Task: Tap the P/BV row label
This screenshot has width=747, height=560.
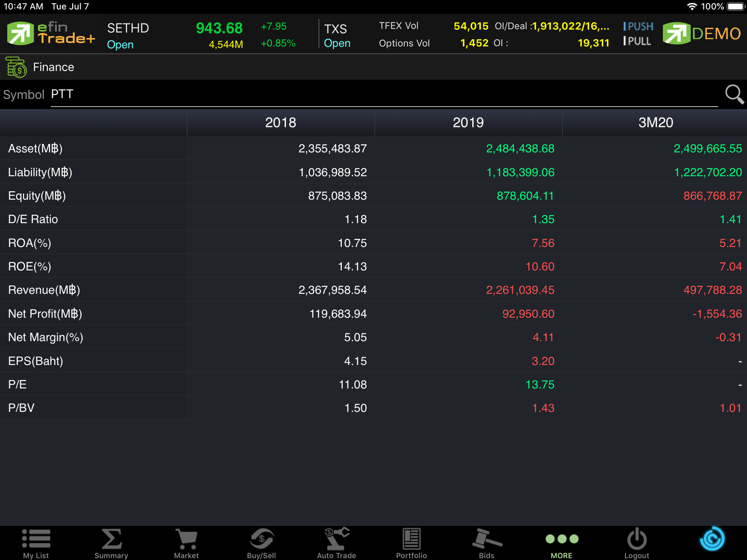Action: tap(21, 408)
